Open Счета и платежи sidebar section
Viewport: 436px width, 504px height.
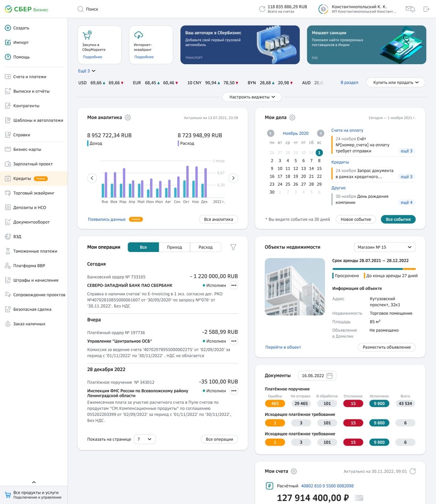click(30, 77)
